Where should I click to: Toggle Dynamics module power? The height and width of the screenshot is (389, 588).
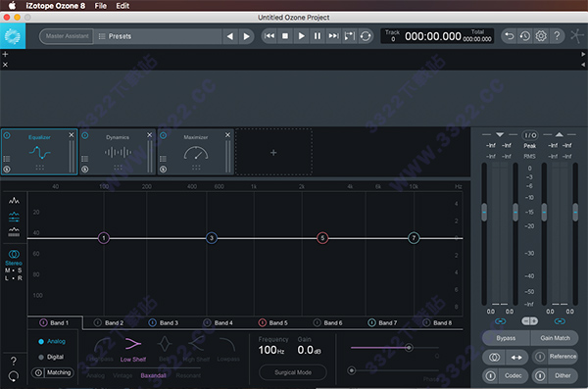click(85, 135)
